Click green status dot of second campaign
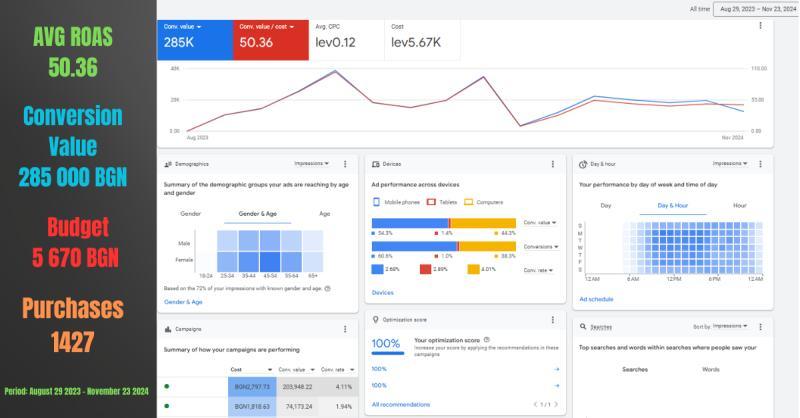The image size is (800, 418). pyautogui.click(x=167, y=406)
